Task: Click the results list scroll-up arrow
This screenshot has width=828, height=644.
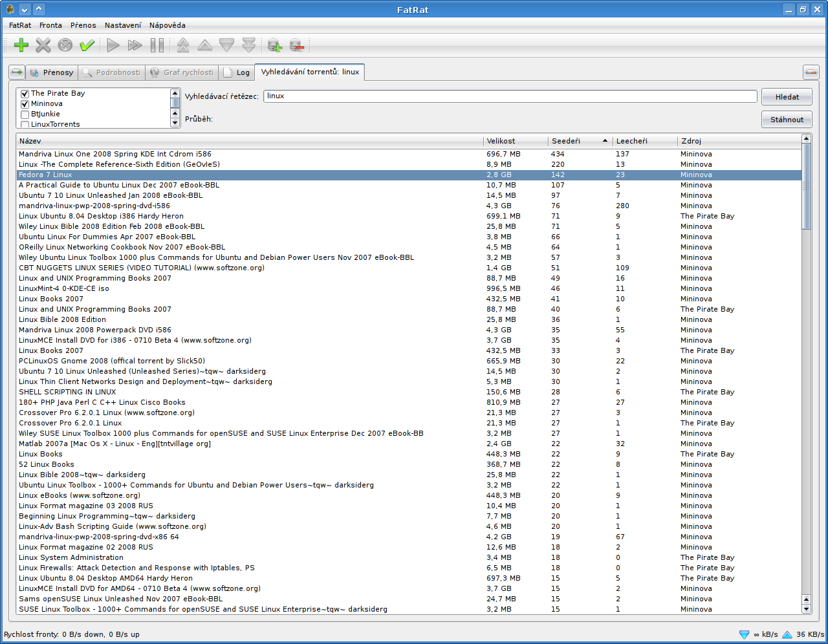Action: [x=806, y=138]
